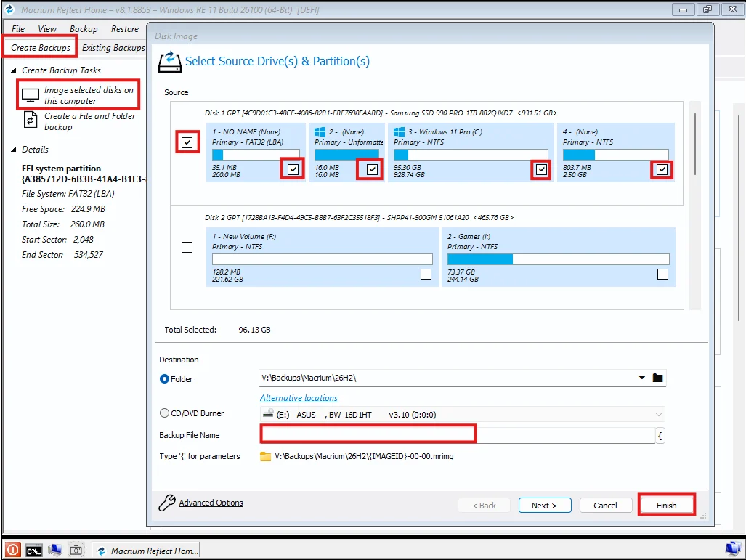The height and width of the screenshot is (560, 746).
Task: Open the Restore menu
Action: (x=125, y=29)
